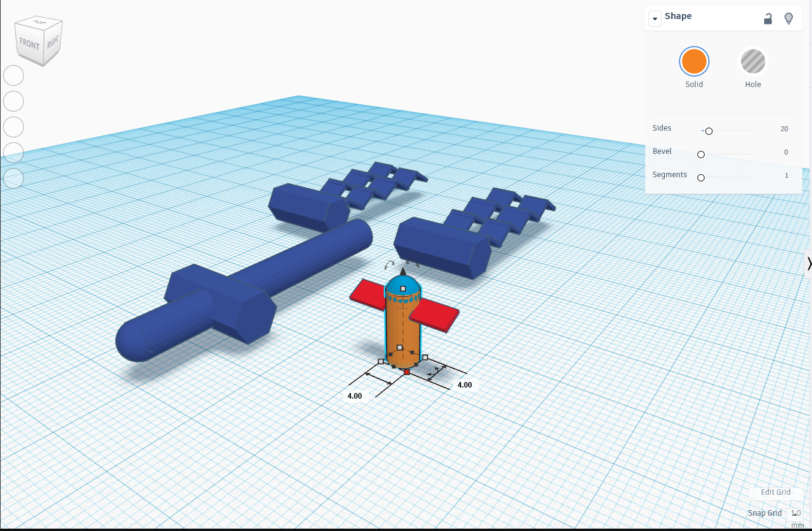The height and width of the screenshot is (531, 812).
Task: Select the white corner handle left of cylinder base
Action: point(381,362)
